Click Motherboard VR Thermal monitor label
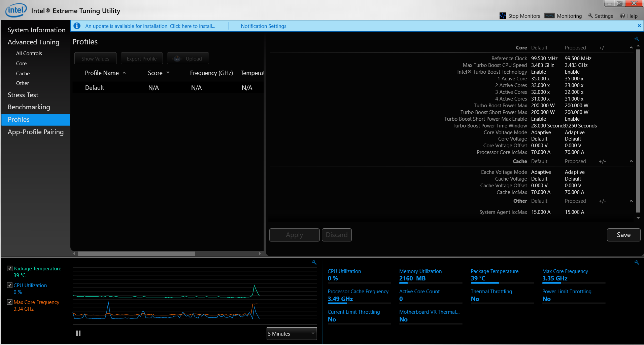This screenshot has height=345, width=644. [x=429, y=312]
